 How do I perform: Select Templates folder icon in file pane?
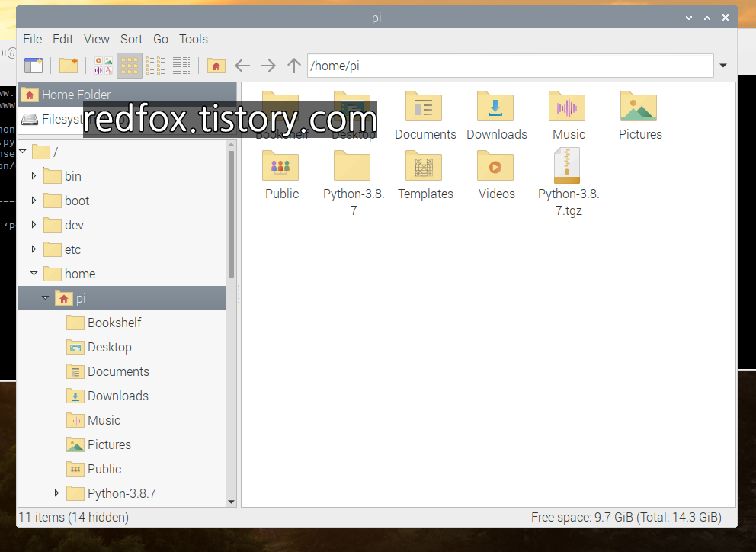[x=424, y=165]
